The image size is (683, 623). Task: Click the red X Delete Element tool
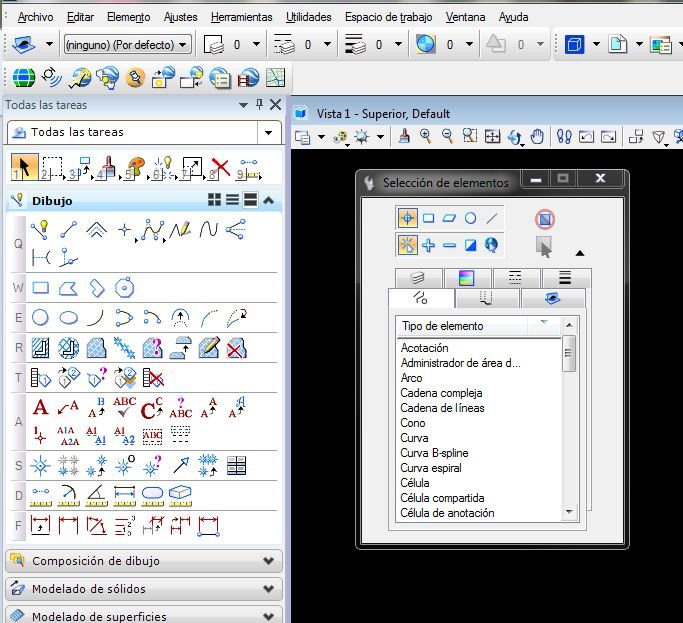219,168
